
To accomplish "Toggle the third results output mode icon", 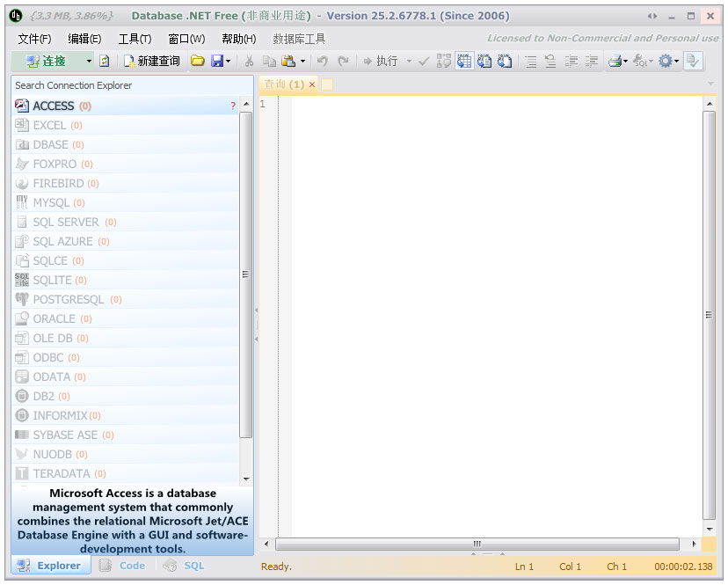I will [x=505, y=61].
